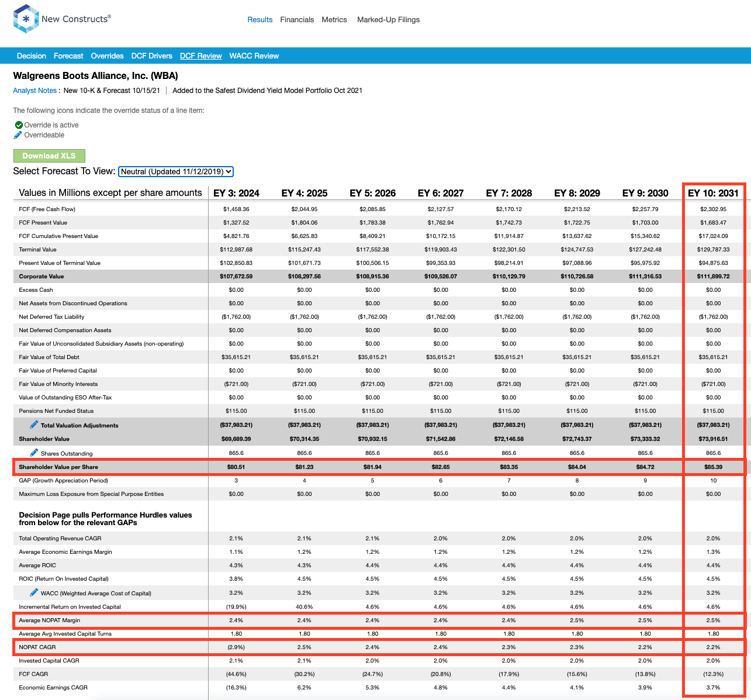Click the (2.9%) NOPAT CAGR value

coord(236,647)
